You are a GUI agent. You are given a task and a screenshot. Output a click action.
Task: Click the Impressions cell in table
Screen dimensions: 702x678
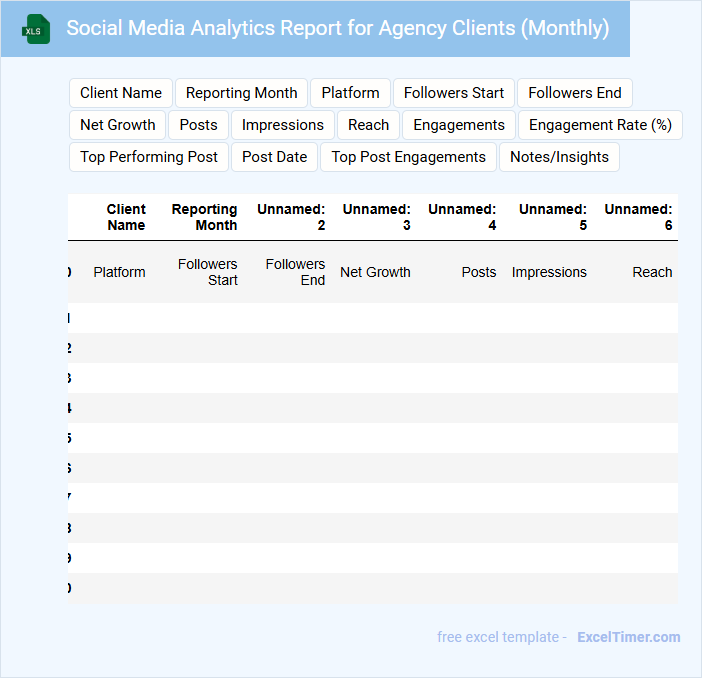(549, 272)
